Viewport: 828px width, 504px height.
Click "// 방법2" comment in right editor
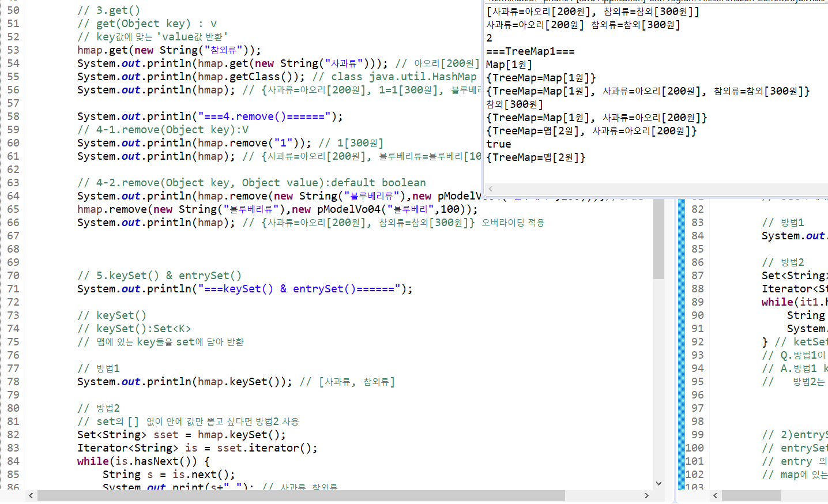[783, 262]
